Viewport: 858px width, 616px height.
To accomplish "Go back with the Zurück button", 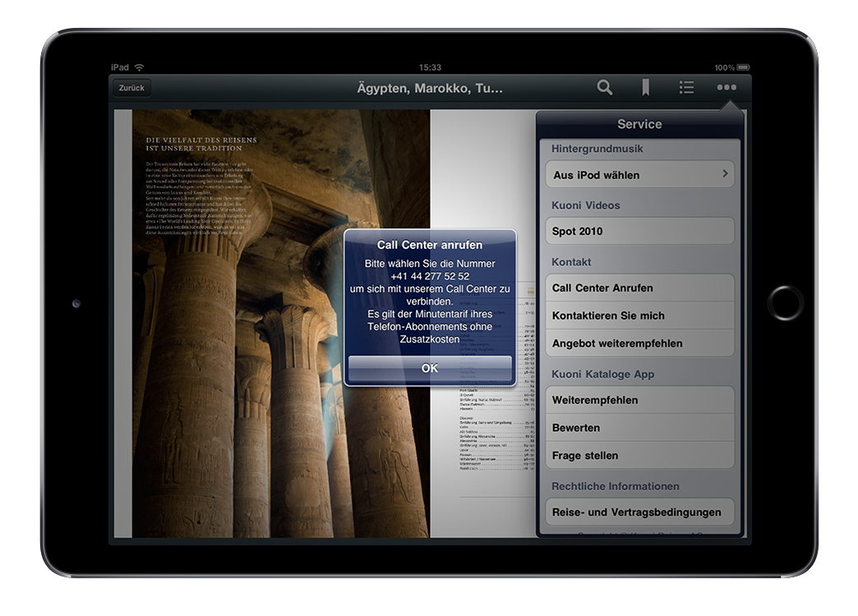I will pyautogui.click(x=131, y=88).
